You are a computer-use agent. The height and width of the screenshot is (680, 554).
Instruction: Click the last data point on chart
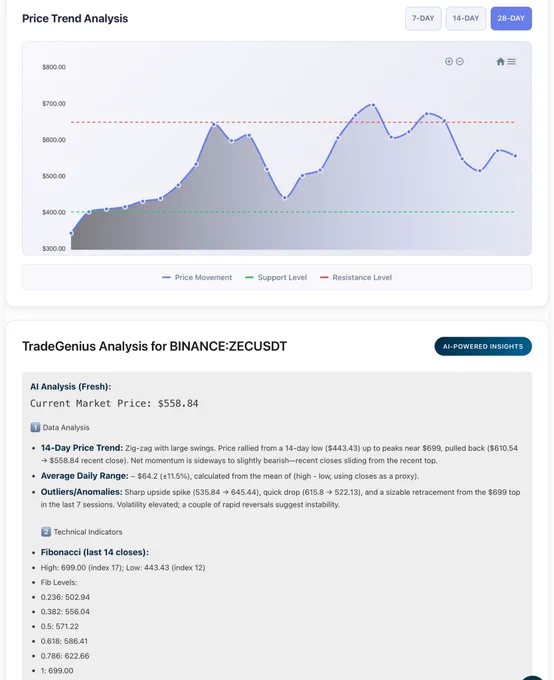coord(515,156)
